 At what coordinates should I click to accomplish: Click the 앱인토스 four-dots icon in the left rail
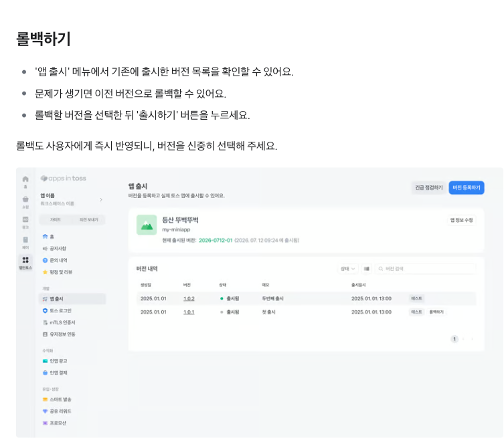pos(25,260)
